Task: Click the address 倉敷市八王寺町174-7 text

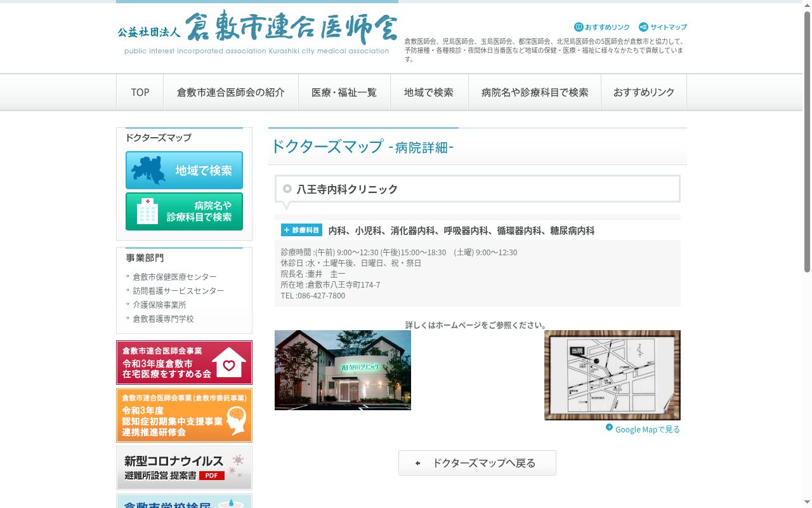Action: click(x=343, y=285)
